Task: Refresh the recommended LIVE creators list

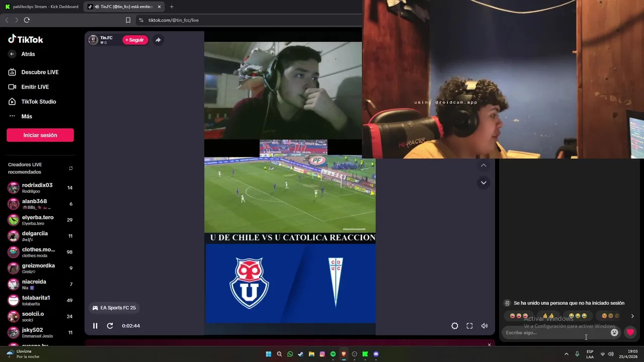Action: 70,168
